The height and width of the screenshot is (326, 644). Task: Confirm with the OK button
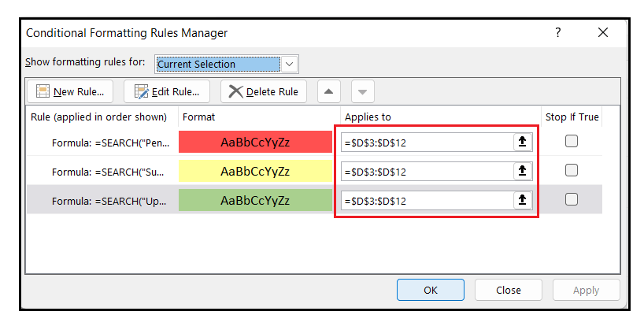click(x=431, y=290)
